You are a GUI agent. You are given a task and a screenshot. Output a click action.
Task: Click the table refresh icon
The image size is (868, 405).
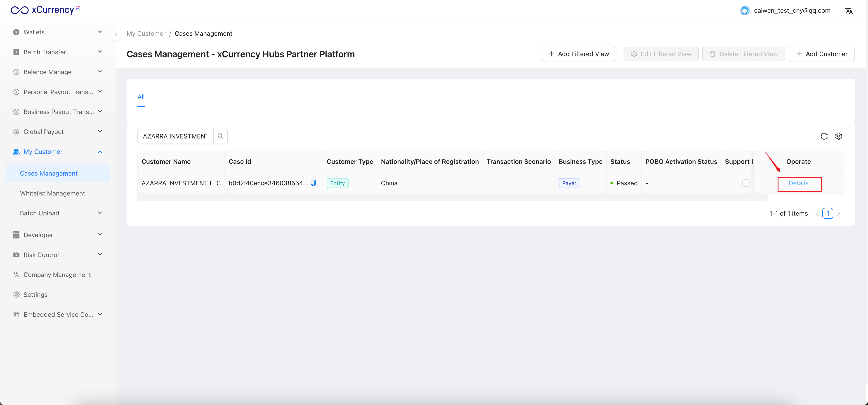click(x=824, y=136)
